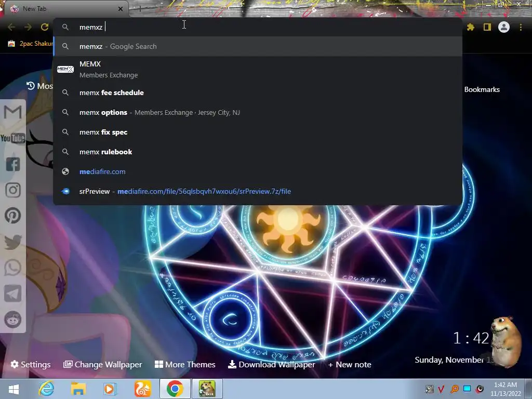Viewport: 532px width, 399px height.
Task: Reload the page with the refresh icon
Action: pos(45,27)
